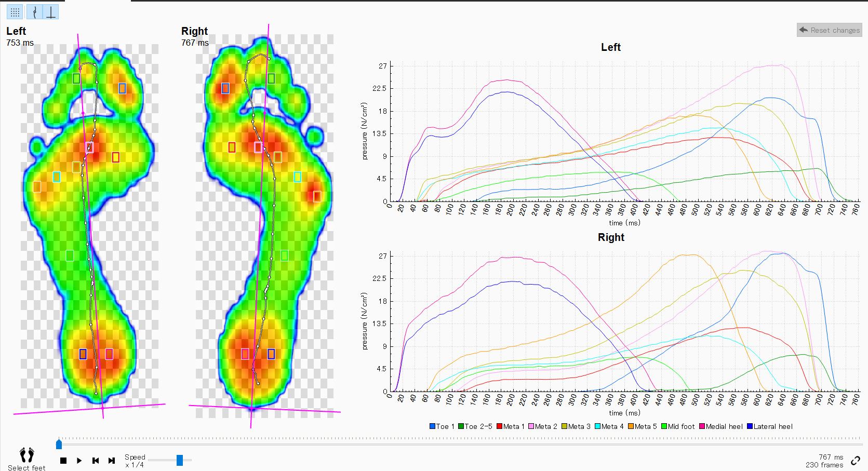The width and height of the screenshot is (868, 471).
Task: Select right foot Meta 4 cyan zone marker
Action: tap(298, 177)
